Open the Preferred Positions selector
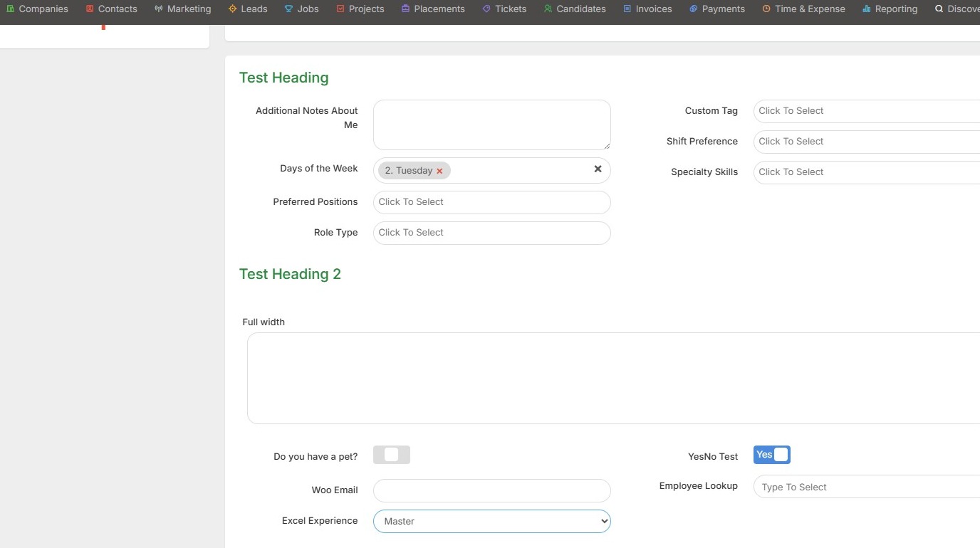Viewport: 980px width, 548px height. click(x=492, y=202)
